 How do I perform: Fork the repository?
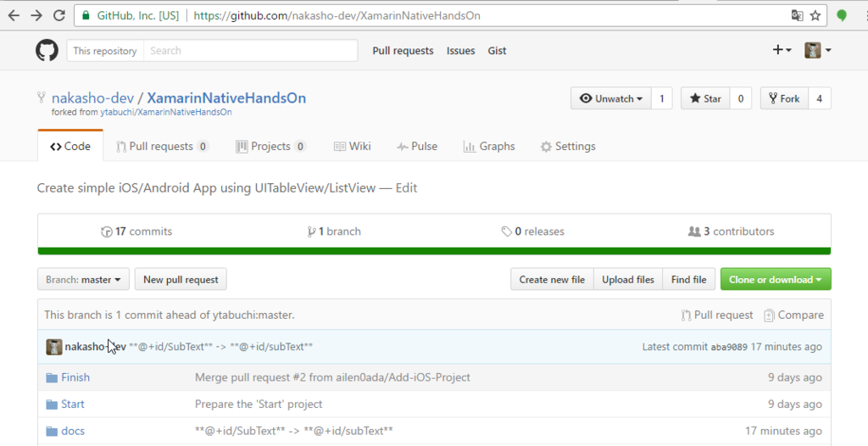point(784,98)
